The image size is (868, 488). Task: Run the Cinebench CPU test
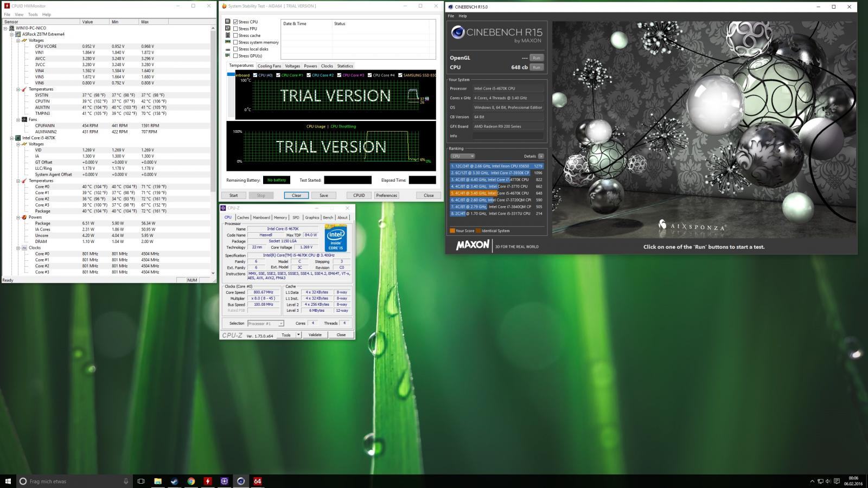536,67
